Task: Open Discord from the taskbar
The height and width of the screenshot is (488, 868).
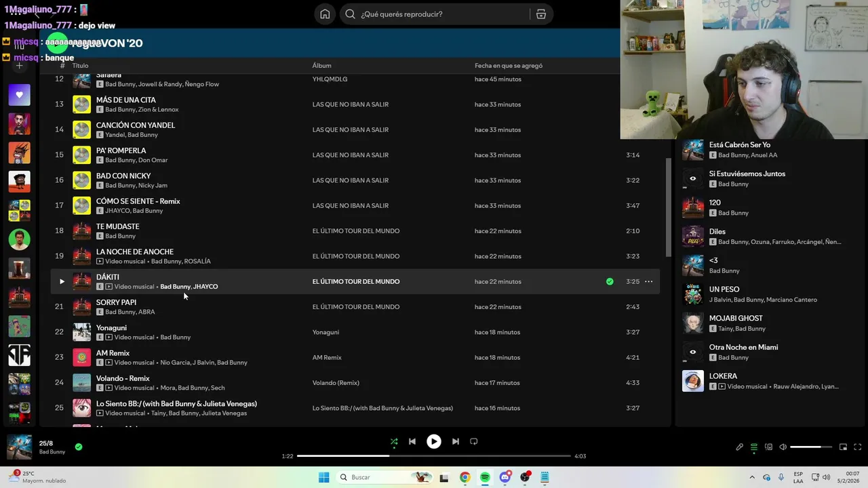Action: pyautogui.click(x=505, y=477)
